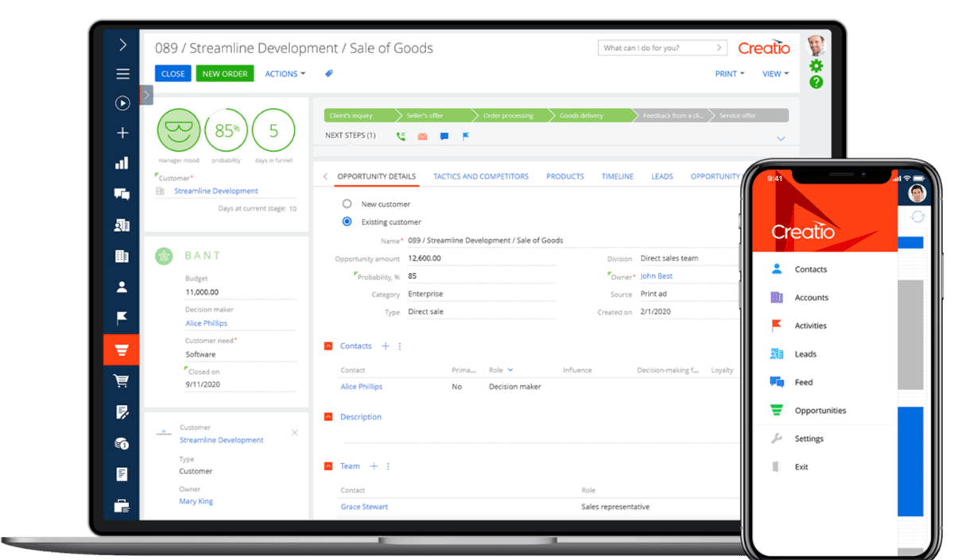Open the Contacts section three-dot menu

[x=400, y=346]
